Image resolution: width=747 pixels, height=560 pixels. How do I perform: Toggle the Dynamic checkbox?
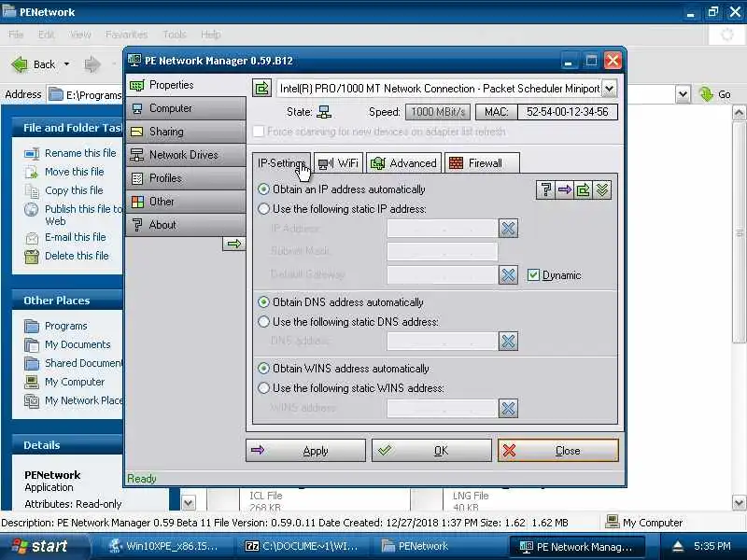(x=555, y=275)
